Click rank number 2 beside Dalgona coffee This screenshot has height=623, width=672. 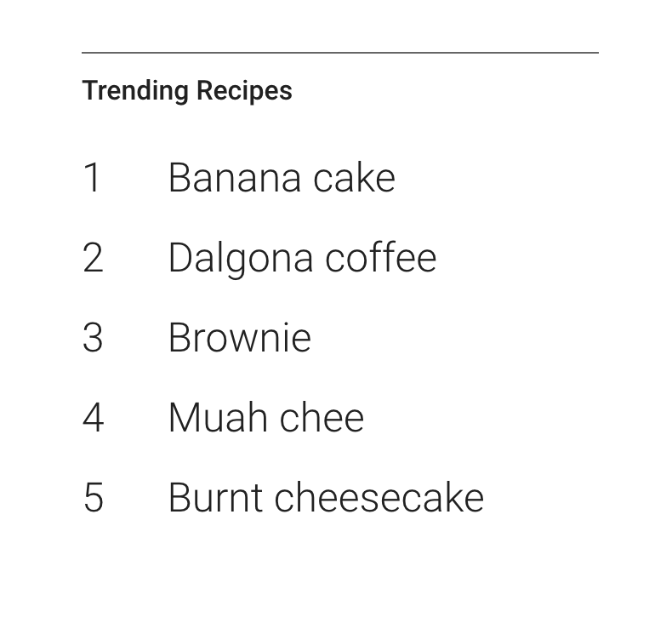(x=93, y=258)
